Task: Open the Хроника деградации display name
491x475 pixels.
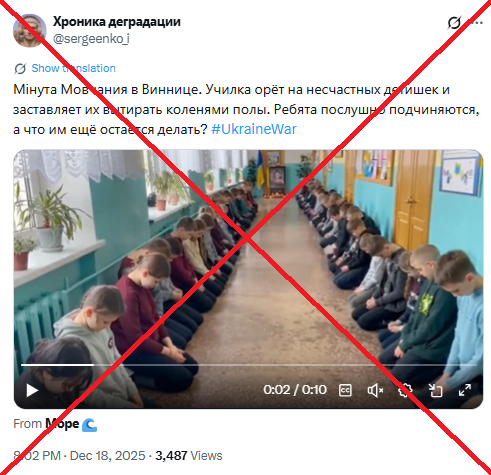Action: (x=117, y=22)
